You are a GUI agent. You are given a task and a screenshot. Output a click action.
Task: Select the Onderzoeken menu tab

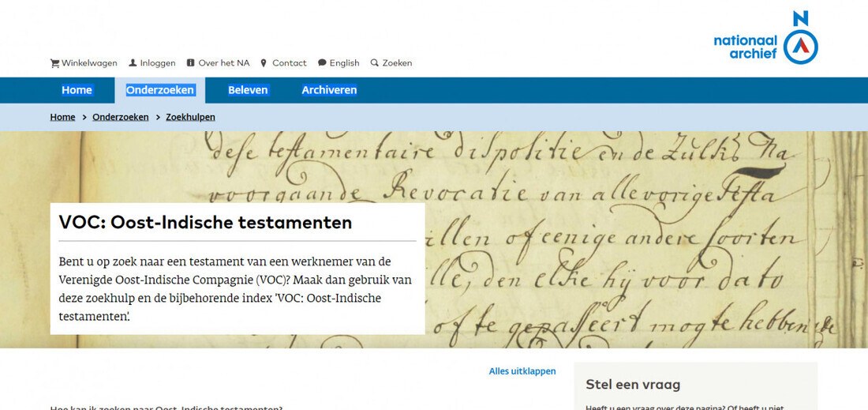[160, 90]
